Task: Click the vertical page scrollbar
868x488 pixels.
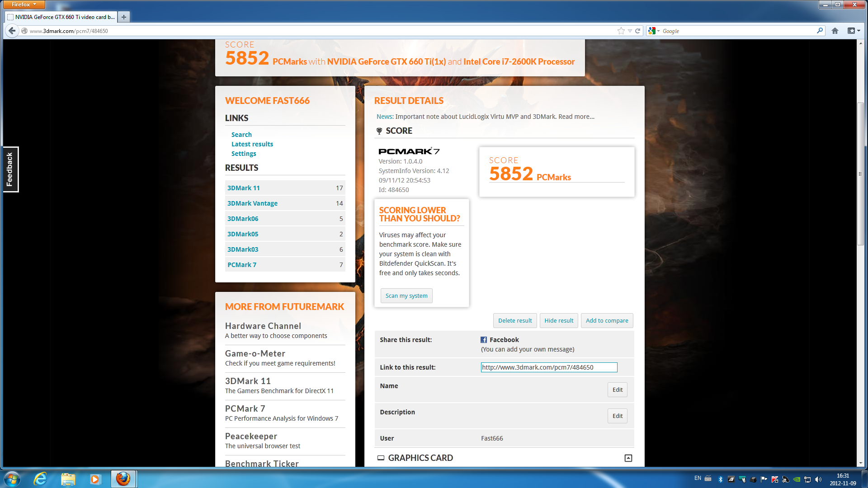Action: click(x=860, y=174)
